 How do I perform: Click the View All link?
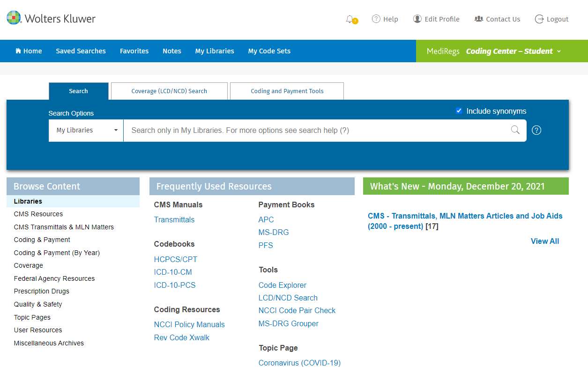click(544, 241)
